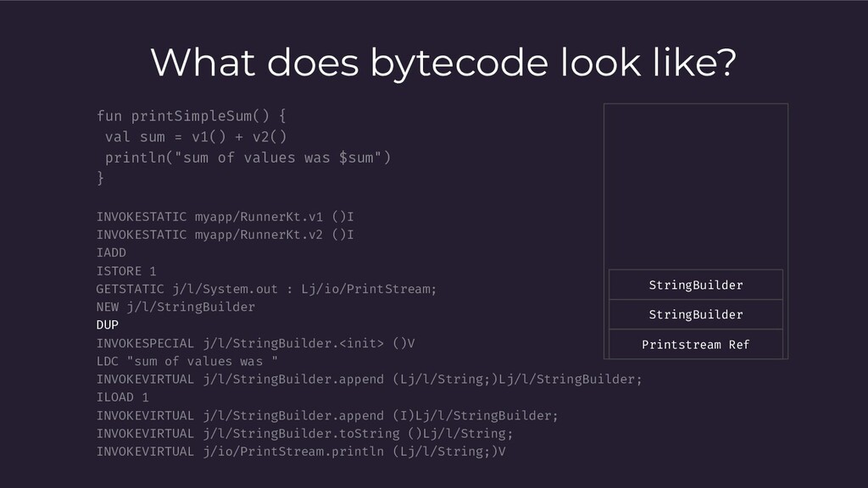Click the slide title 'What does bytecode look like?'
The image size is (868, 488).
coord(442,63)
